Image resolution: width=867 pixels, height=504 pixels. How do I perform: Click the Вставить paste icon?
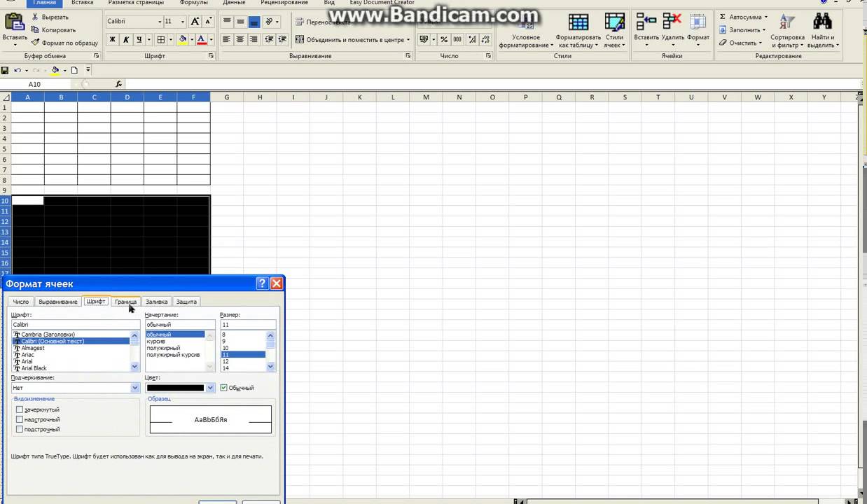click(x=14, y=22)
